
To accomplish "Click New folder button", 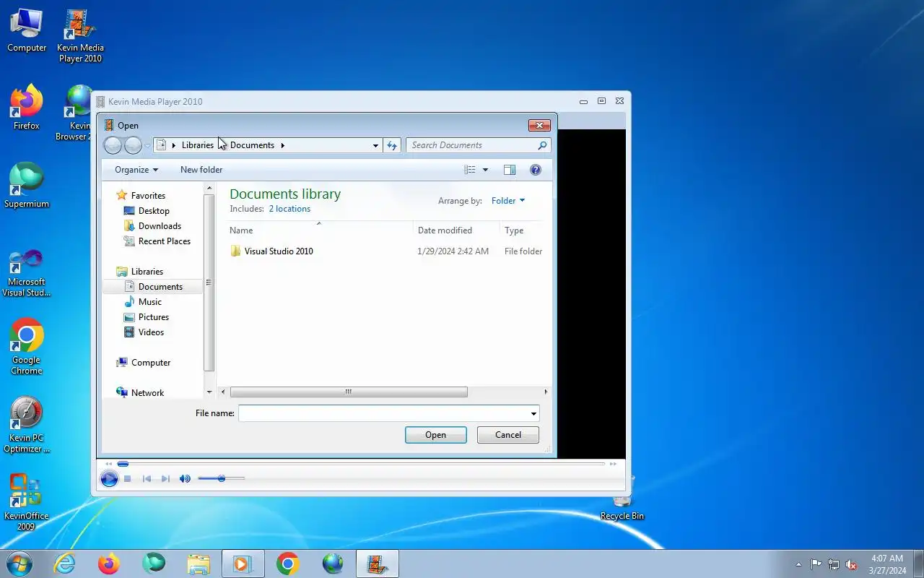I will (201, 170).
